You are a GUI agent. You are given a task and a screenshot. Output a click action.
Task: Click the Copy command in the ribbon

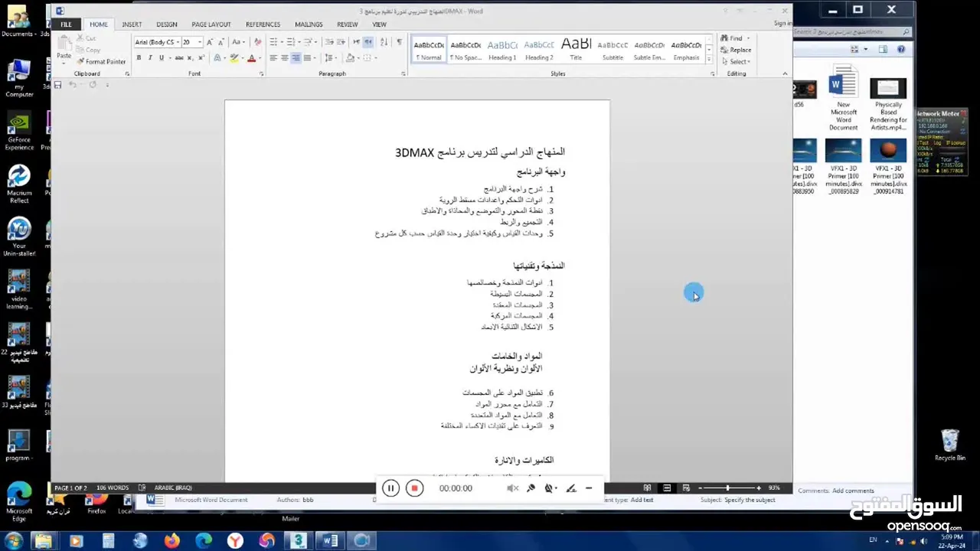(88, 50)
